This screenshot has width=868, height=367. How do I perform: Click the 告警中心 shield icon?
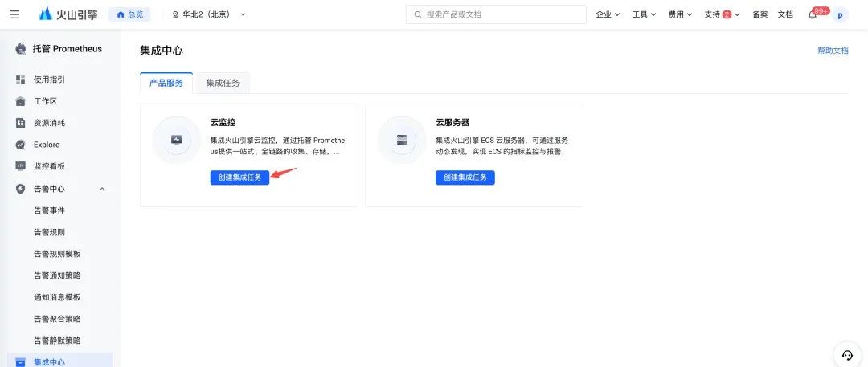pos(20,189)
